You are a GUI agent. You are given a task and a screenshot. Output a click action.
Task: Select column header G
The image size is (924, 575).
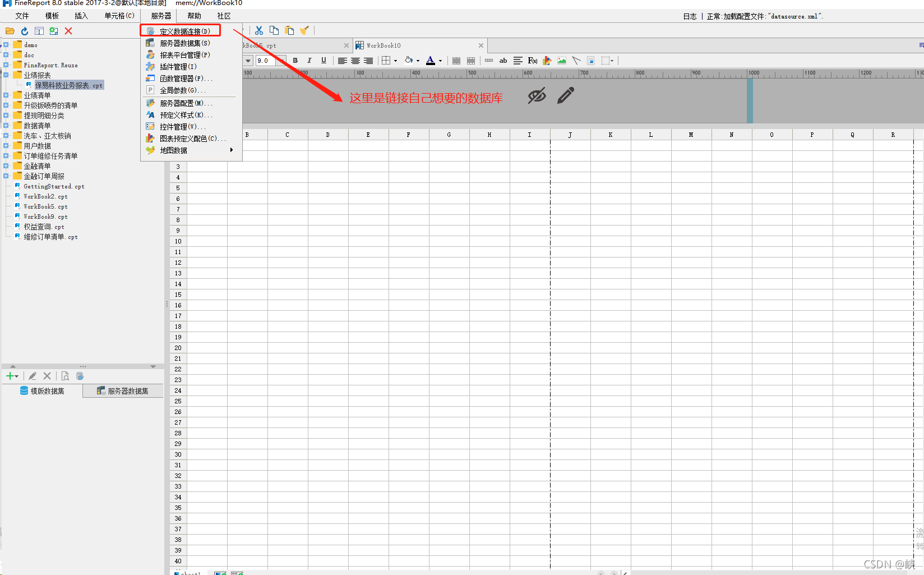pyautogui.click(x=449, y=135)
